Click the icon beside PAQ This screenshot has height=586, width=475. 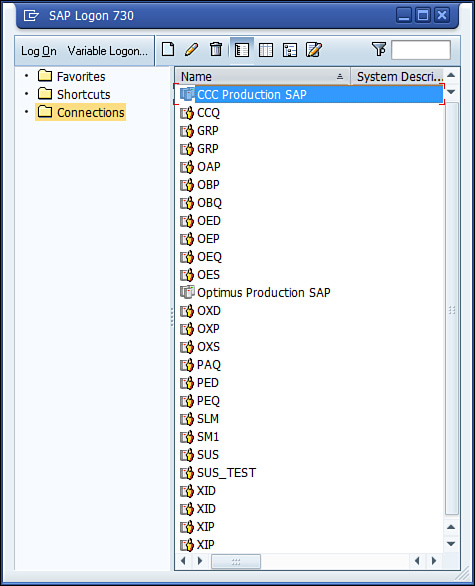pyautogui.click(x=187, y=365)
